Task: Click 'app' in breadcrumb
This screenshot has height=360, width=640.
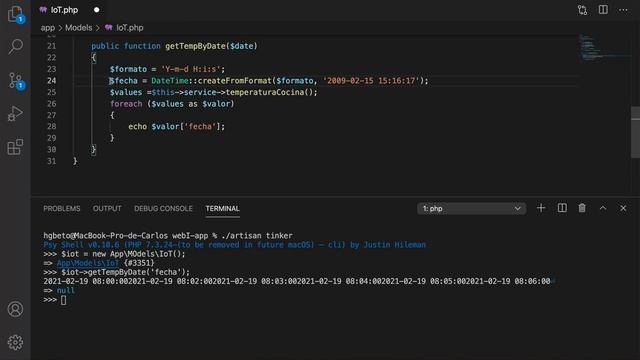Action: 48,28
